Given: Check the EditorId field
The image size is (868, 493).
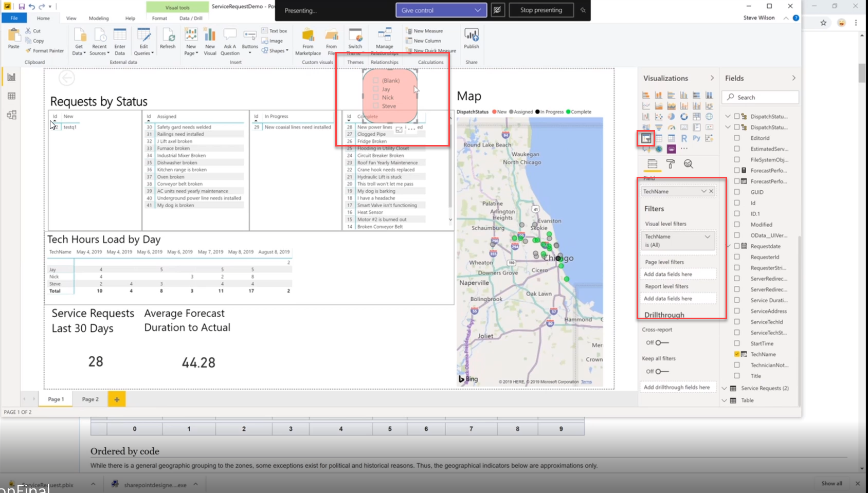Looking at the screenshot, I should point(737,138).
